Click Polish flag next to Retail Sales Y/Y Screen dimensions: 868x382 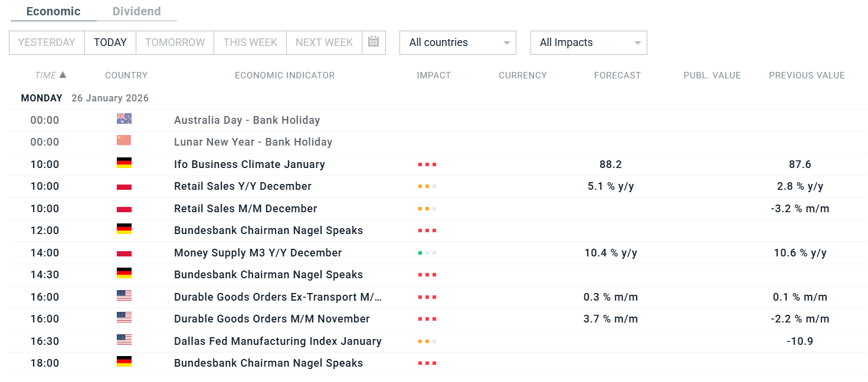tap(124, 186)
